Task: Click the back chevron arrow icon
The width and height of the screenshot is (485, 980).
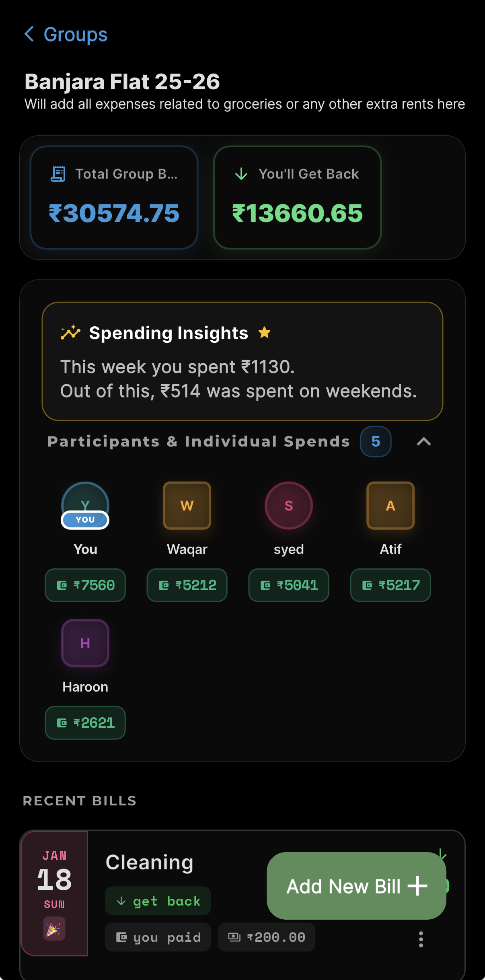Action: coord(29,34)
